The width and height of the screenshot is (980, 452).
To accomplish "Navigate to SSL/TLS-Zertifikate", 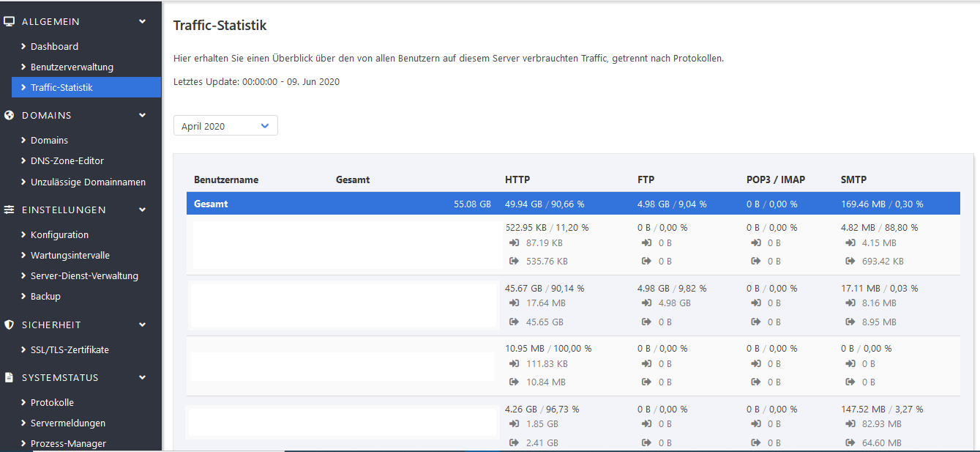I will (70, 349).
